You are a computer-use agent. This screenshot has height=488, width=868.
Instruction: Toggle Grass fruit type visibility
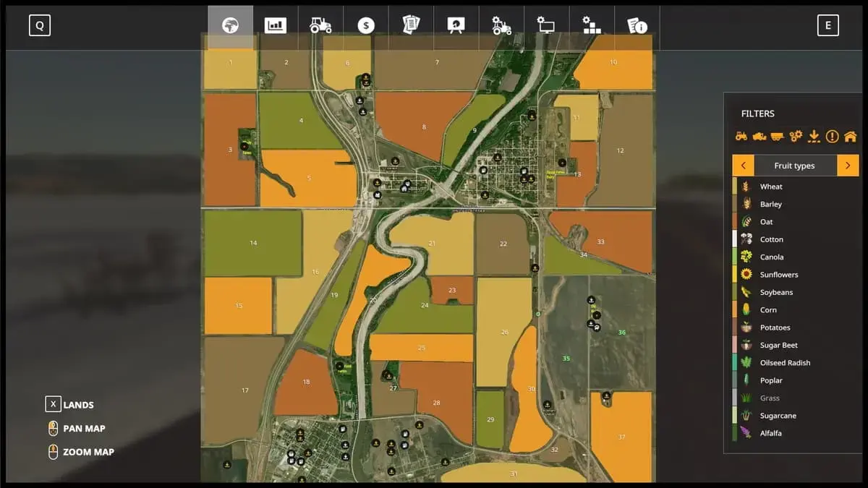tap(770, 398)
